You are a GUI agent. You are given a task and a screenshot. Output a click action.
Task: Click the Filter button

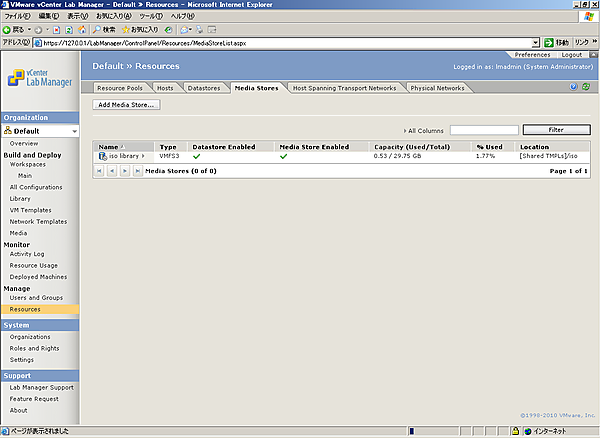[556, 130]
